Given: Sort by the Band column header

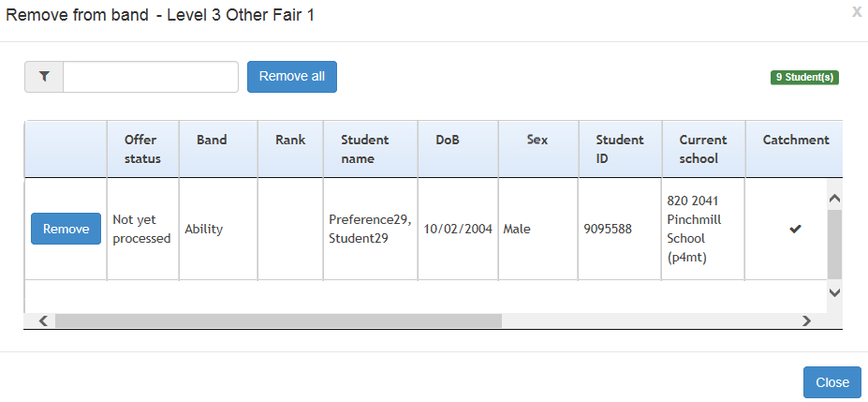Looking at the screenshot, I should (x=212, y=140).
